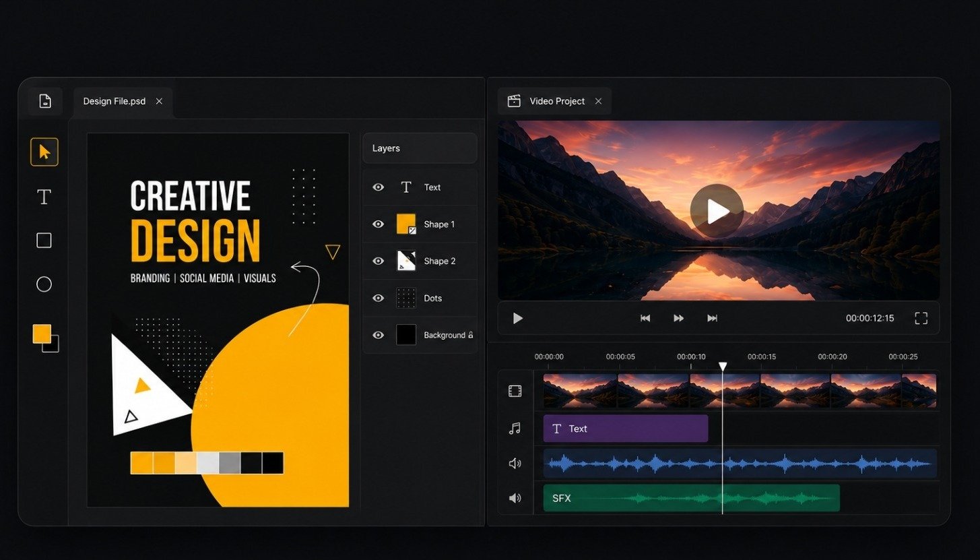Click the 'BRANDING | SOCIAL MEDIA | VISUALS' subtitle
This screenshot has width=980, height=560.
coord(203,278)
